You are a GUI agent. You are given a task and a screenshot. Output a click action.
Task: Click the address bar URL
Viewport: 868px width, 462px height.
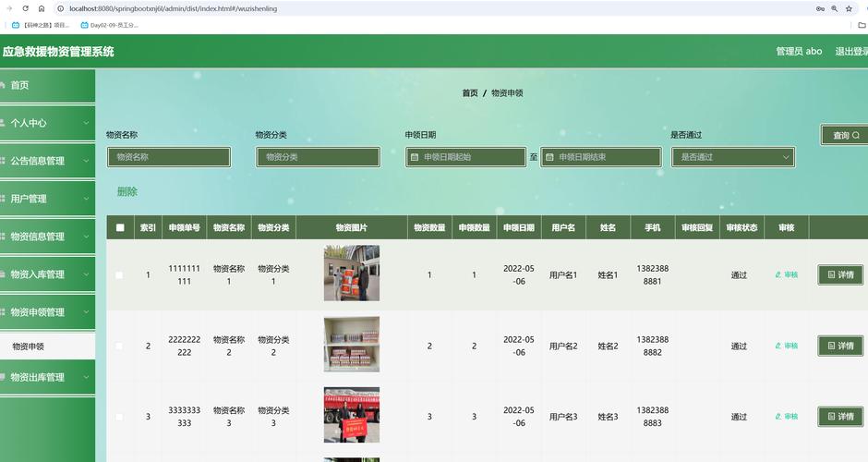coord(174,9)
